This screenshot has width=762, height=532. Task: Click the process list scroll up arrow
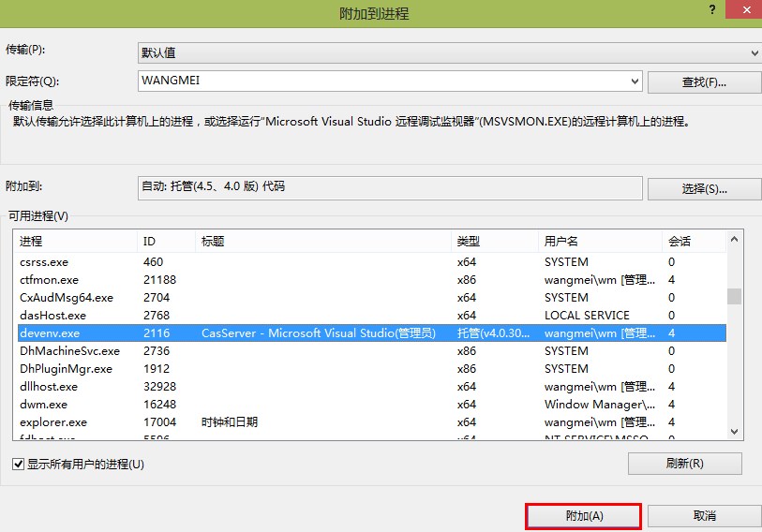(734, 239)
